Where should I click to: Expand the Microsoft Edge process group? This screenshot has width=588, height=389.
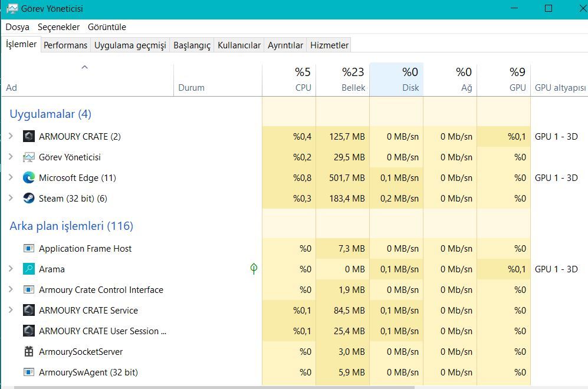pos(11,178)
